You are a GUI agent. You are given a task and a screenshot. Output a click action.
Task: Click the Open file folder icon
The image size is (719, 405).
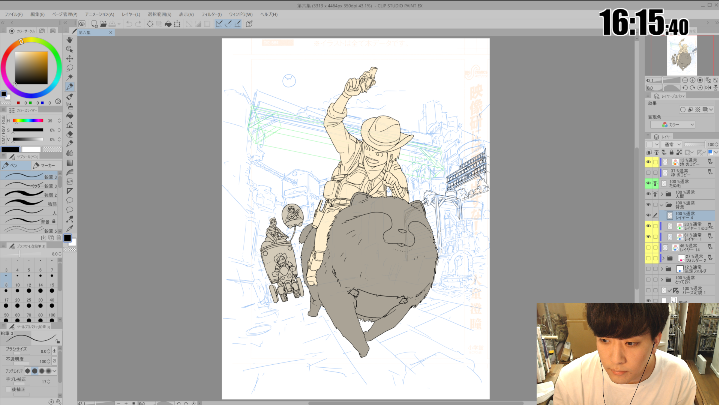click(x=103, y=23)
